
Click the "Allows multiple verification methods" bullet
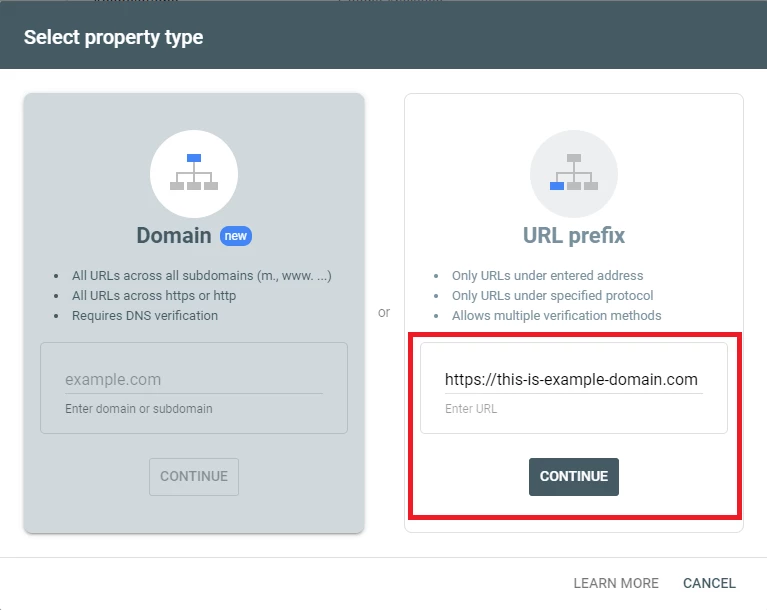(556, 316)
